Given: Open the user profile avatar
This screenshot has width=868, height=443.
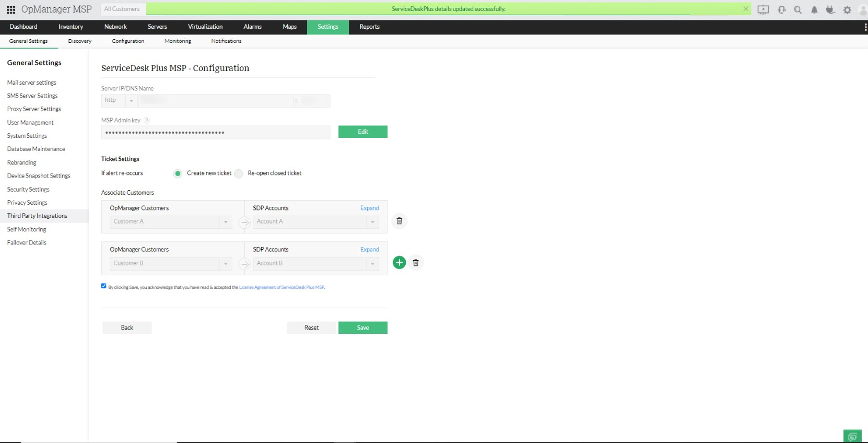Looking at the screenshot, I should point(863,9).
